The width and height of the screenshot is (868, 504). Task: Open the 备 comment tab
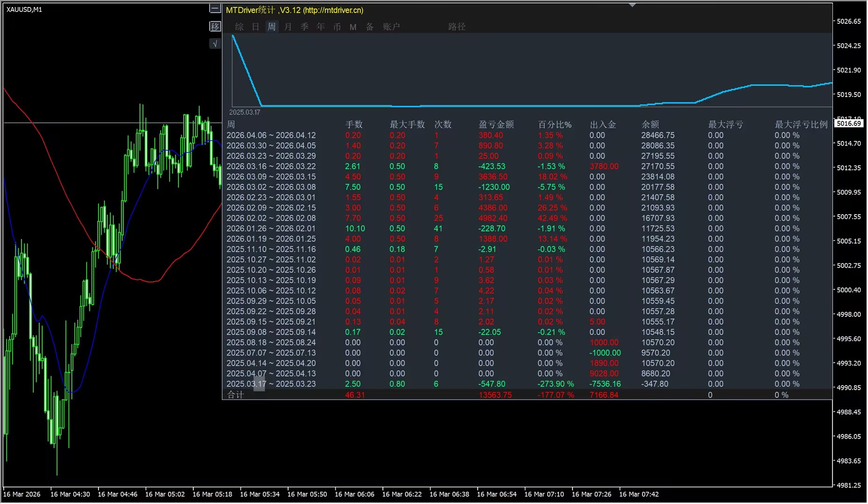tap(370, 27)
